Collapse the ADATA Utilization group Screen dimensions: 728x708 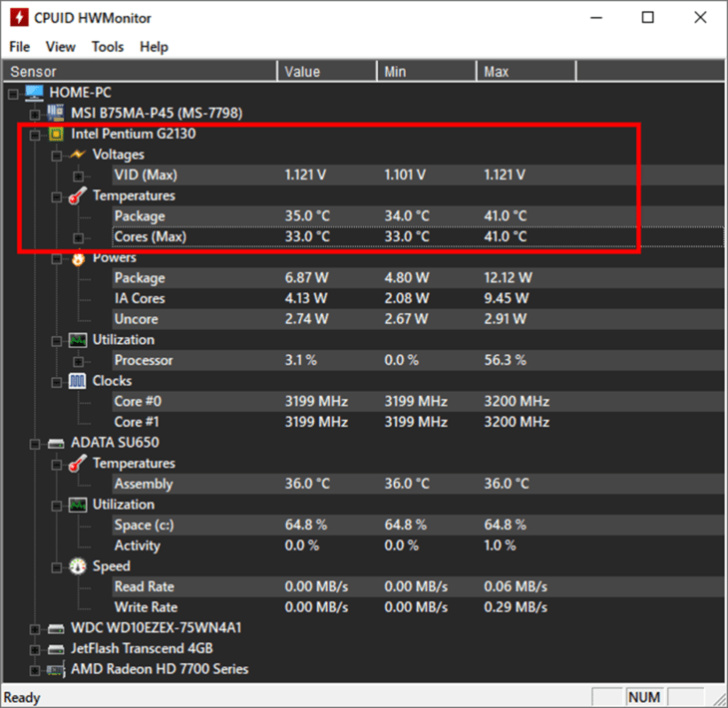(57, 506)
